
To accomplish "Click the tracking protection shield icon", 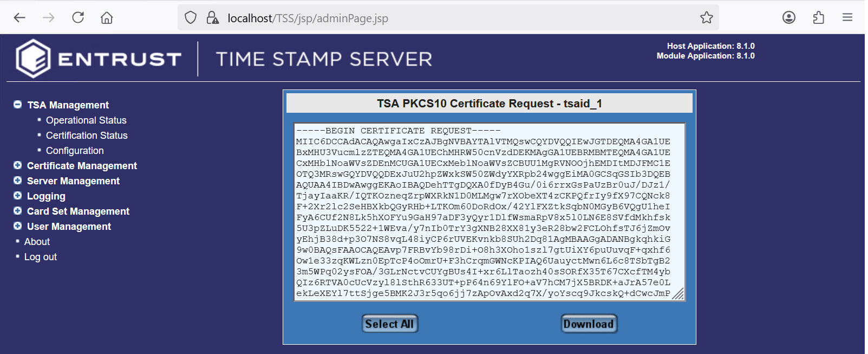I will [191, 18].
